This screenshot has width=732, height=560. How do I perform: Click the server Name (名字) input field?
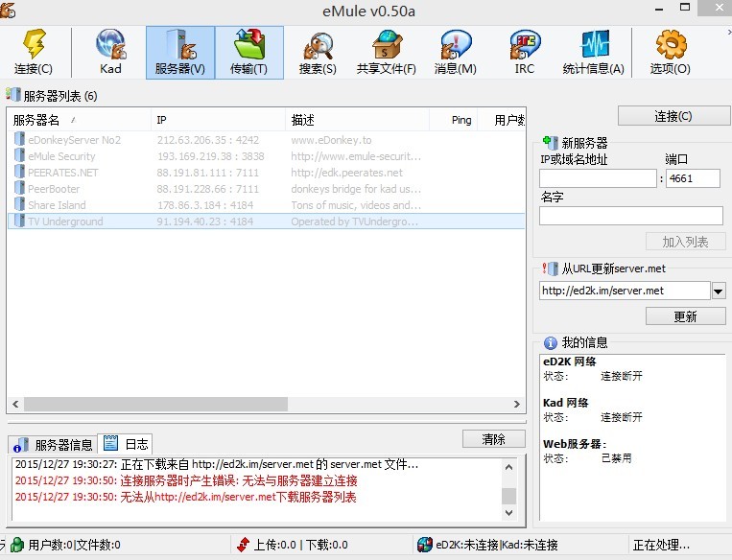[x=631, y=216]
